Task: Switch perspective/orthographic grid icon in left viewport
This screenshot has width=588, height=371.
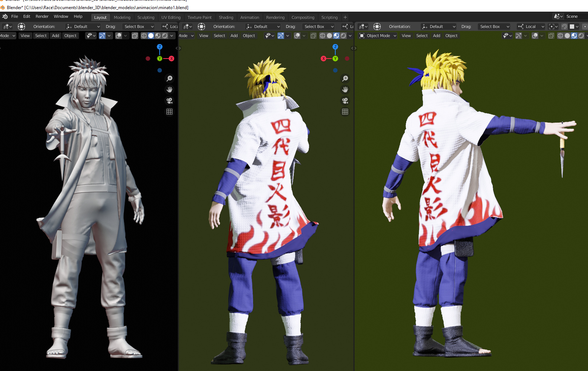Action: point(169,112)
